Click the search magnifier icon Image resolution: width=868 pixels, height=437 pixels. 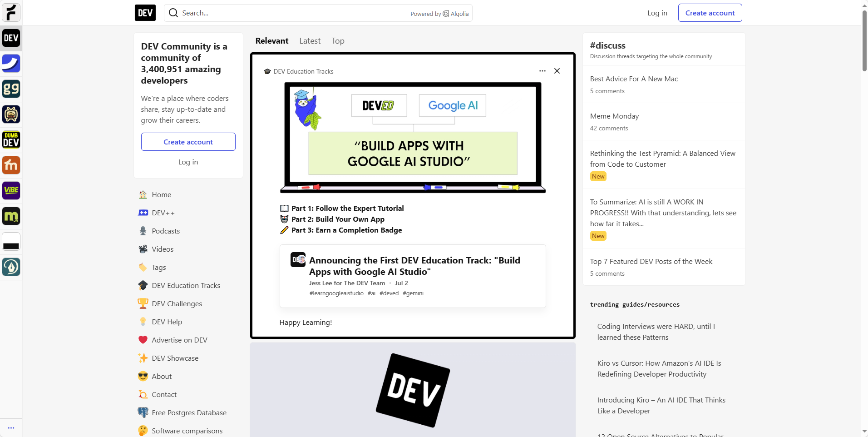click(x=173, y=13)
